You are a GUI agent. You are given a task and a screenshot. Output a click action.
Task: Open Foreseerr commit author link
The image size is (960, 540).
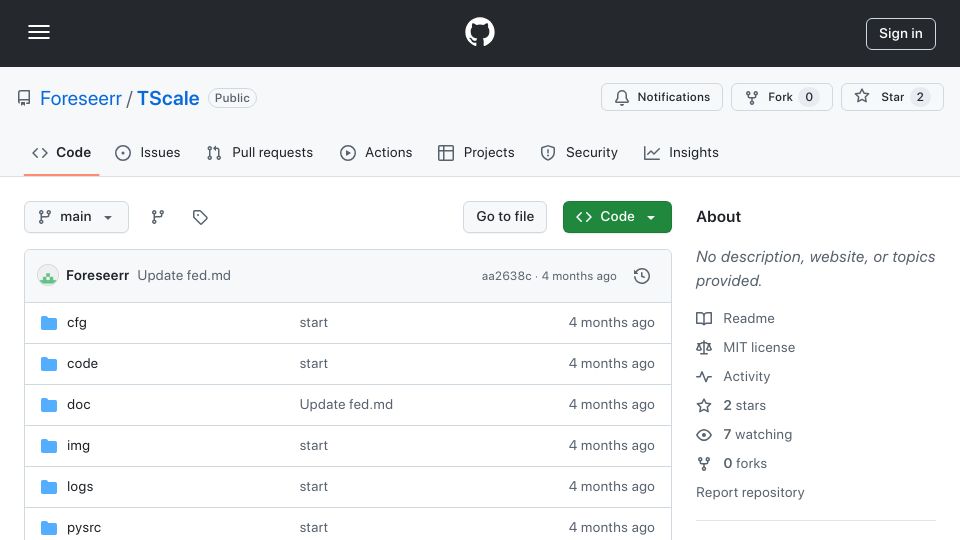97,276
